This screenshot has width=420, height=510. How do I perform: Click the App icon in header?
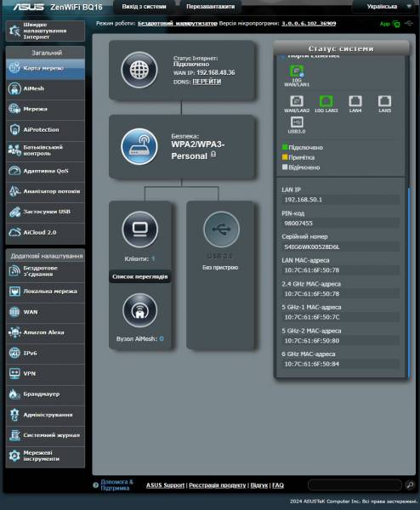[x=396, y=24]
